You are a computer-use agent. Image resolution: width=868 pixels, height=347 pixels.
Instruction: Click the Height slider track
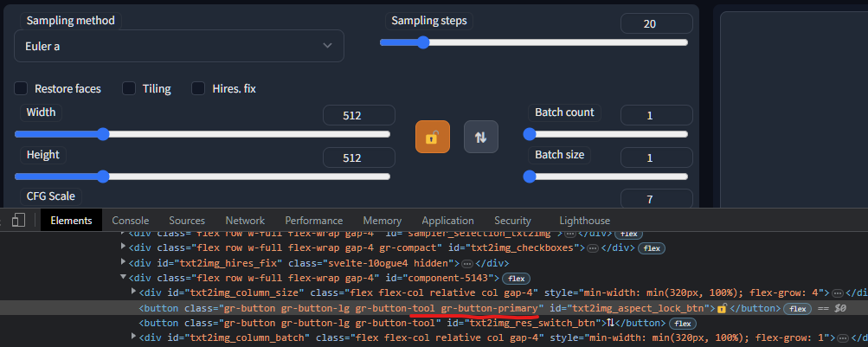coord(202,177)
